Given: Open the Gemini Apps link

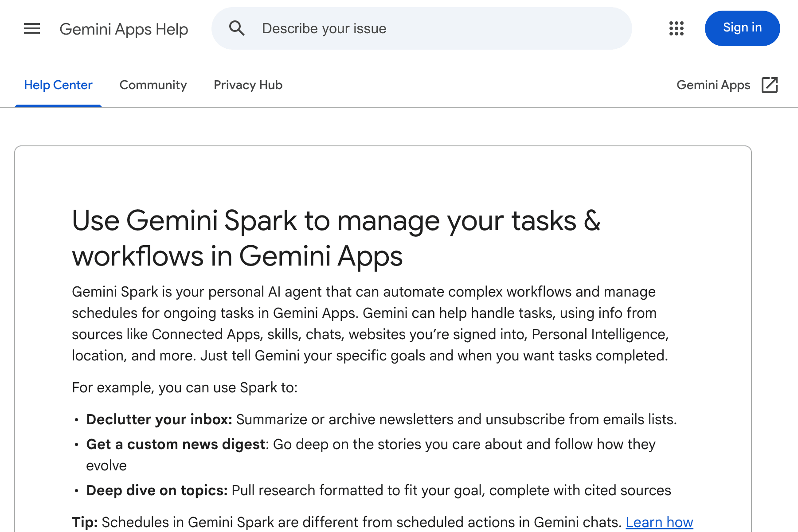Looking at the screenshot, I should coord(713,85).
